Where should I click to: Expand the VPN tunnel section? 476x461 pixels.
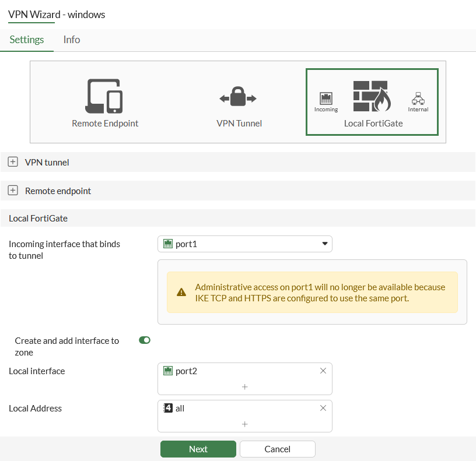coord(13,162)
